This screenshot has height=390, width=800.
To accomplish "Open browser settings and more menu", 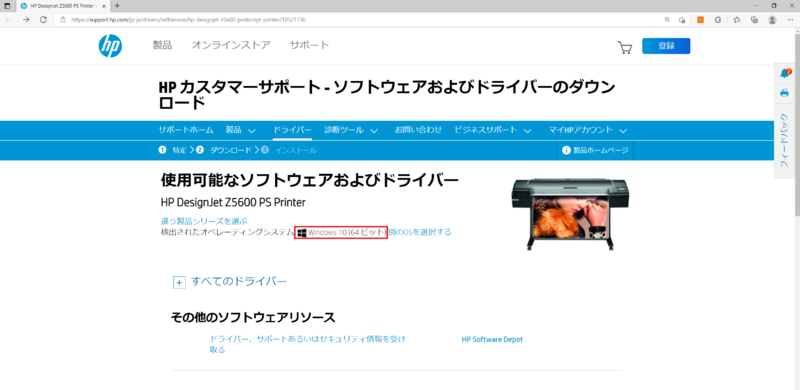I will point(790,20).
